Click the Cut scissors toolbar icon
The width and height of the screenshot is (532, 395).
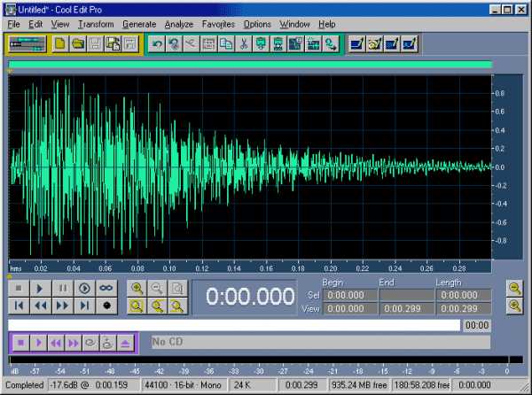(x=243, y=43)
